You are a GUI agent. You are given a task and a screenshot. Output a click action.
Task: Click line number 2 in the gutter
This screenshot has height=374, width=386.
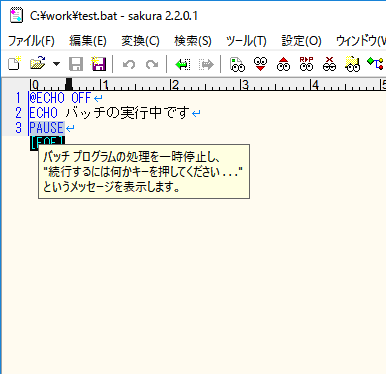pyautogui.click(x=18, y=113)
